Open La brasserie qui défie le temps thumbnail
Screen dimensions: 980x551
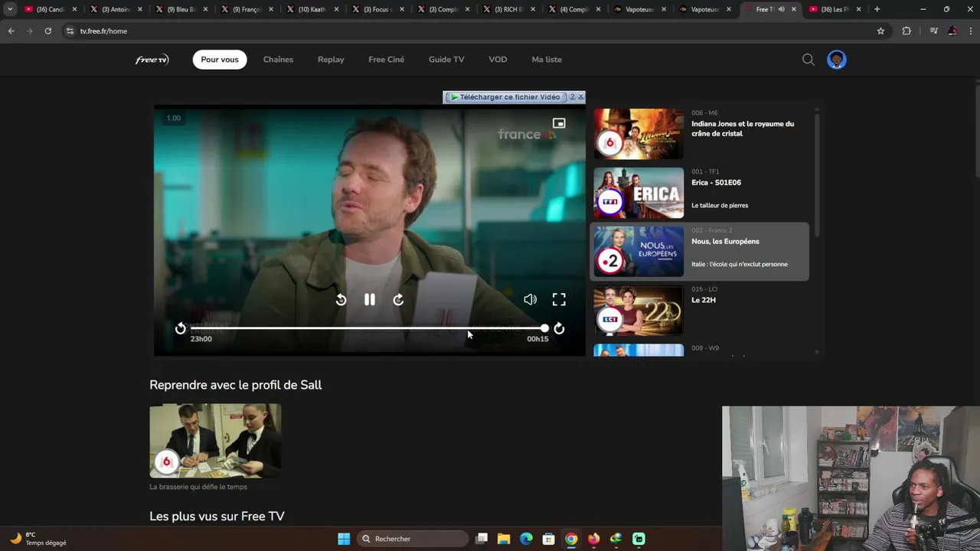point(215,441)
